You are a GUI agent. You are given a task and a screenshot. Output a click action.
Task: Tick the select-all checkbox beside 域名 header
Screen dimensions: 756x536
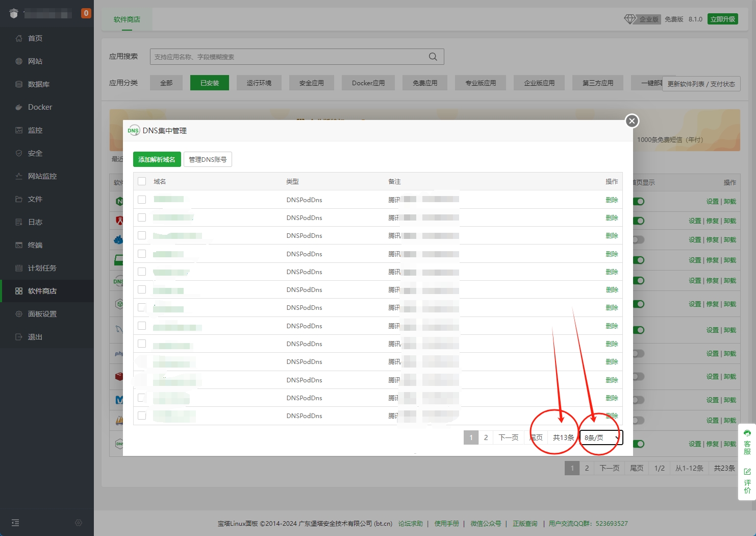[142, 181]
